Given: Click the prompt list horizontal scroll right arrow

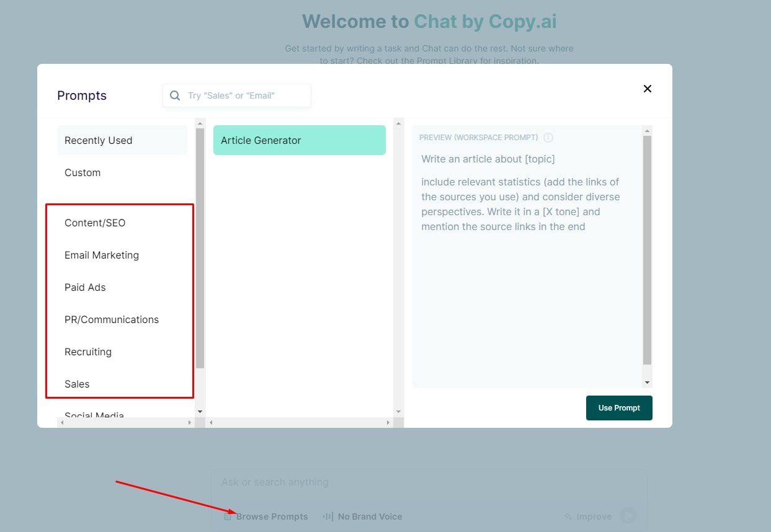Looking at the screenshot, I should pyautogui.click(x=388, y=422).
